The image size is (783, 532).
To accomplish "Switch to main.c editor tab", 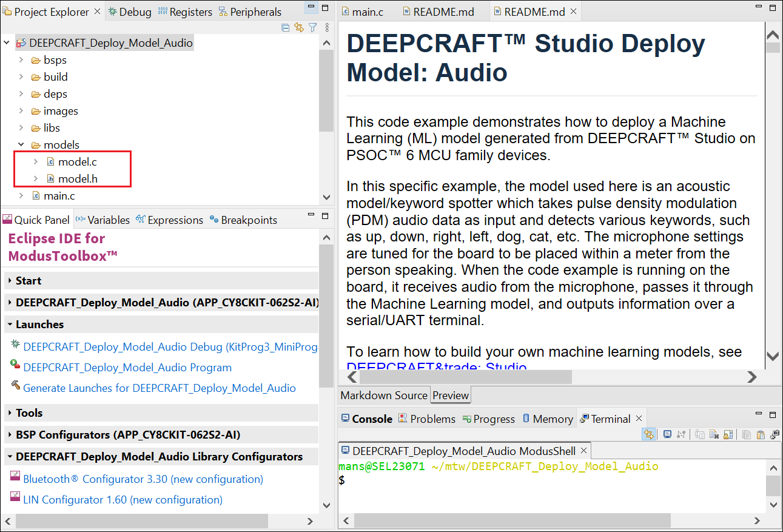I will [361, 12].
